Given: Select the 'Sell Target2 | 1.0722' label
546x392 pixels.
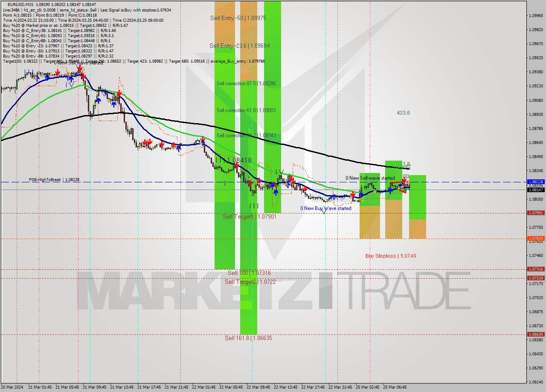Looking at the screenshot, I should coord(250,282).
